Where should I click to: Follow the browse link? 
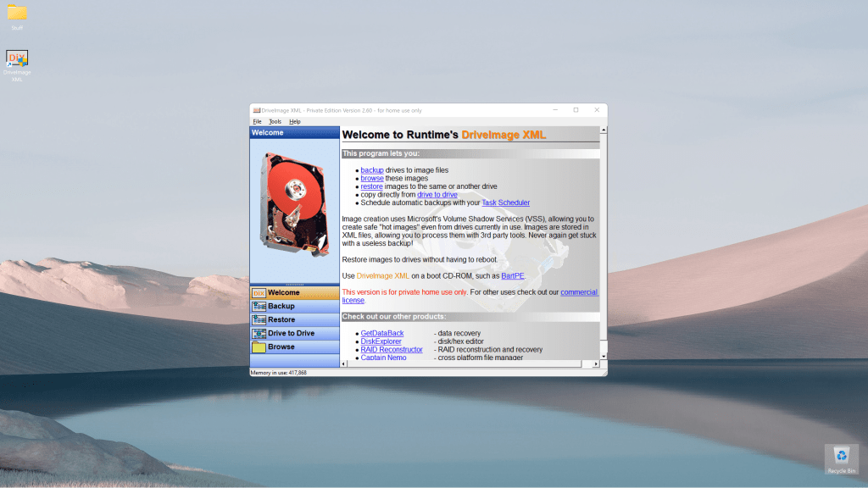[x=372, y=178]
